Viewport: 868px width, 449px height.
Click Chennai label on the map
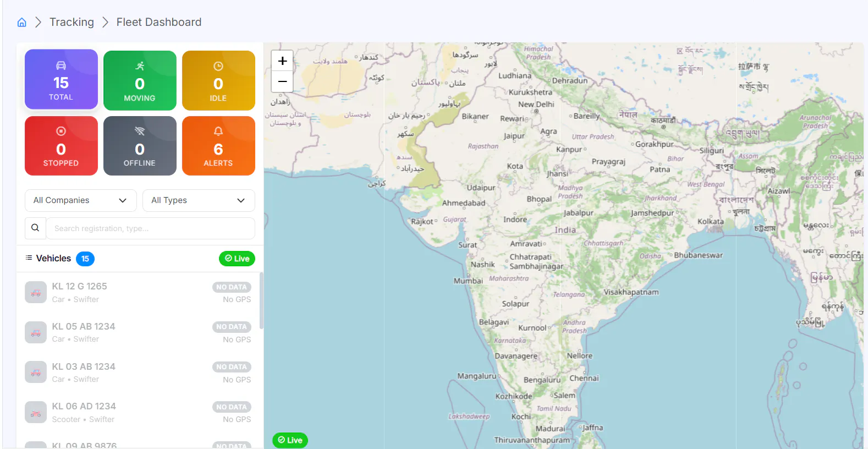pyautogui.click(x=584, y=378)
